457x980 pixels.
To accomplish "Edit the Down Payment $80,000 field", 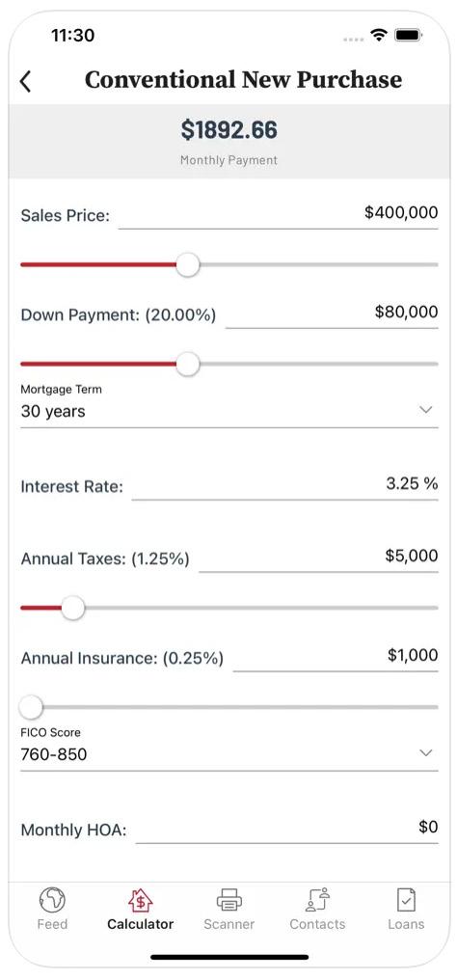I will [332, 313].
